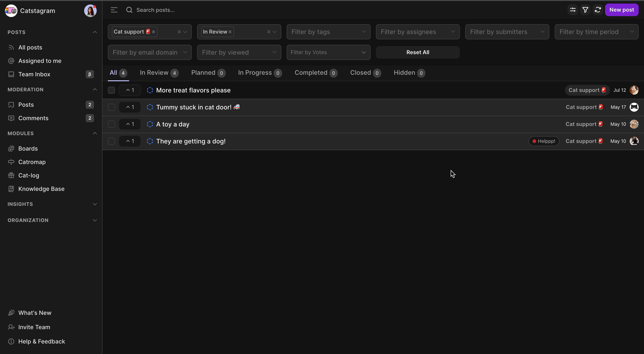
Task: Remove In Review chip from status filter
Action: [x=230, y=32]
